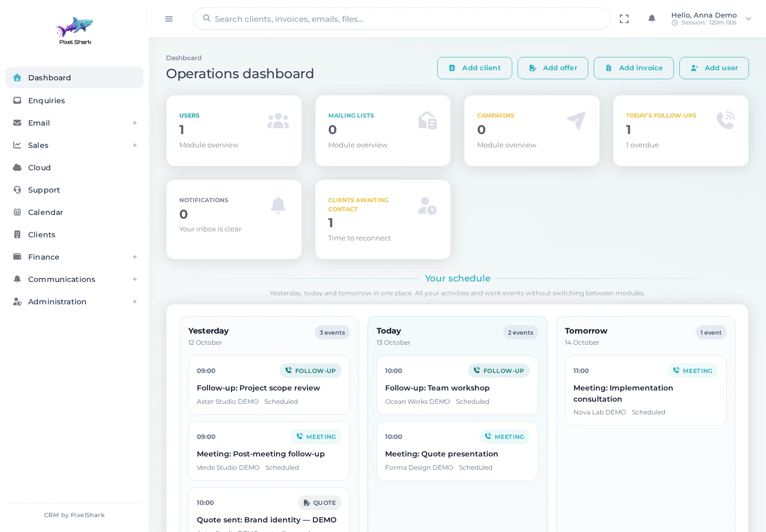The height and width of the screenshot is (532, 766).
Task: Click the '2 events' badge for Today
Action: [521, 332]
